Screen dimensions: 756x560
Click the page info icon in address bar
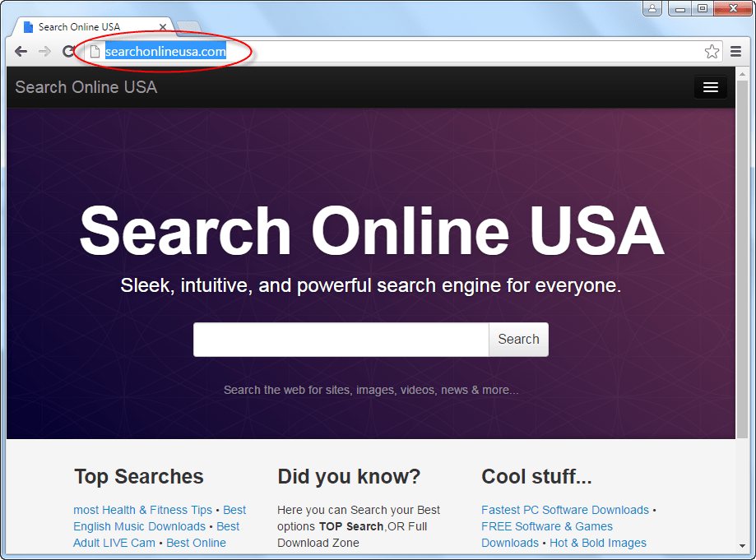pyautogui.click(x=95, y=51)
